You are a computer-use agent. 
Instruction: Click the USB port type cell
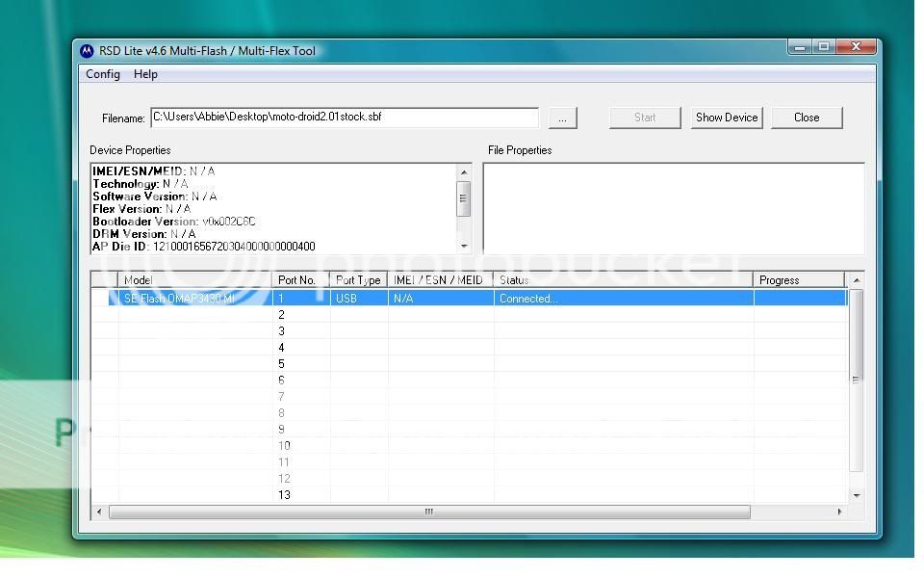tap(359, 299)
